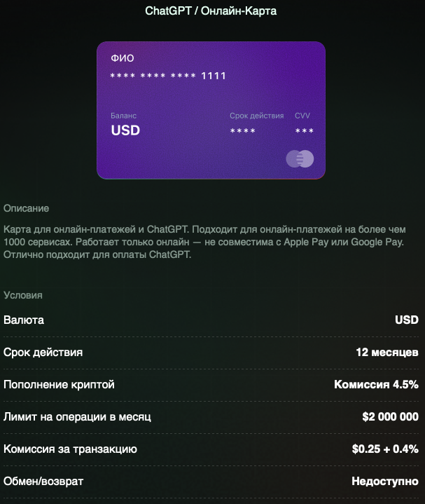This screenshot has height=504, width=425.
Task: Click the card description paragraph text
Action: click(x=204, y=242)
